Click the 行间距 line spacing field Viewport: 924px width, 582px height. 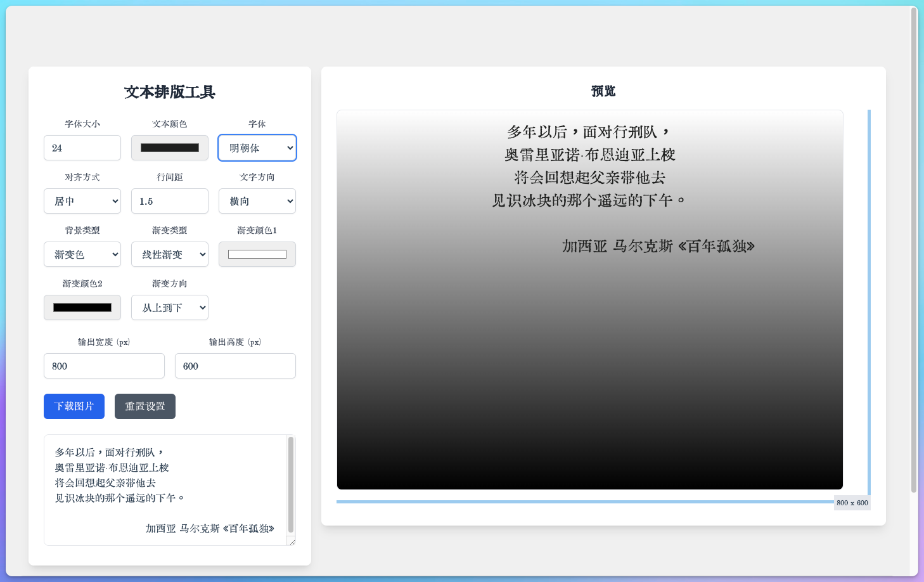pos(169,201)
